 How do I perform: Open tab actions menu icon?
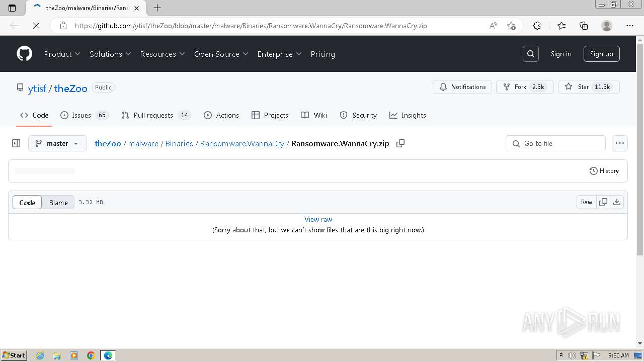(x=13, y=8)
